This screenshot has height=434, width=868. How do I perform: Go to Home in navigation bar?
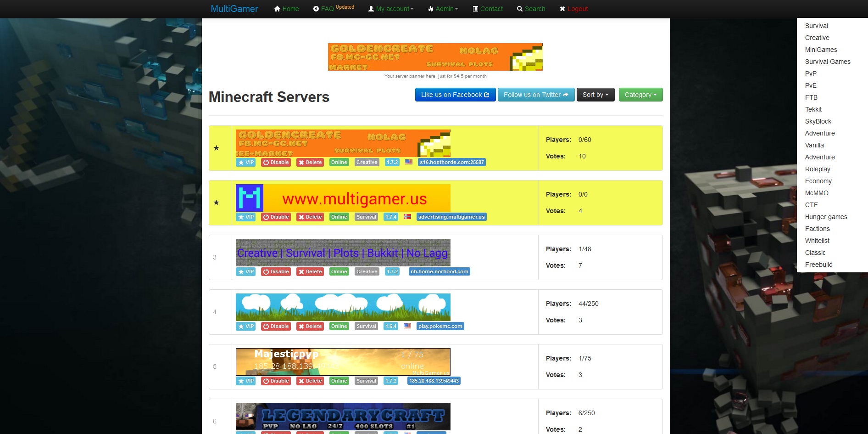pos(287,9)
